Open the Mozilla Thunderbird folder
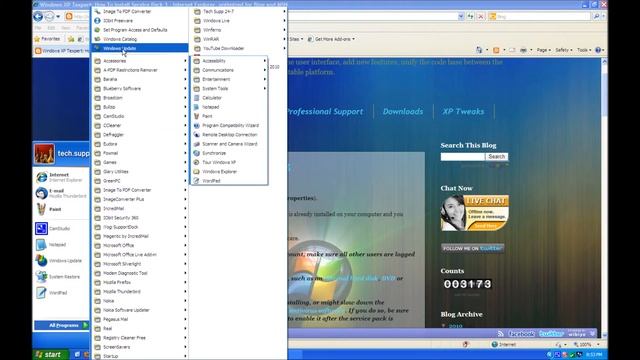Screen dimensions: 640x360 pos(140,291)
